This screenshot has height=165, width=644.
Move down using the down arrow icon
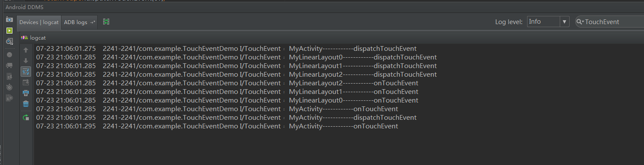tap(26, 61)
